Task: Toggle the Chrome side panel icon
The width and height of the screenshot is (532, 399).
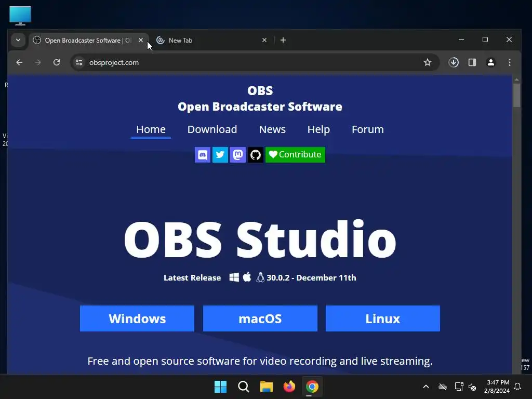Action: 472,62
